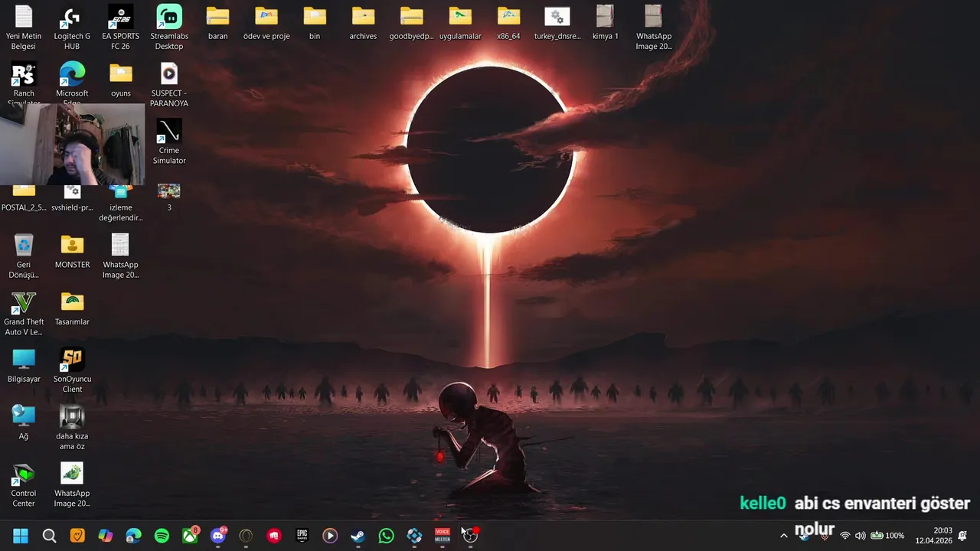980x551 pixels.
Task: Select SUSPECT - PARANOYA video file
Action: [169, 84]
